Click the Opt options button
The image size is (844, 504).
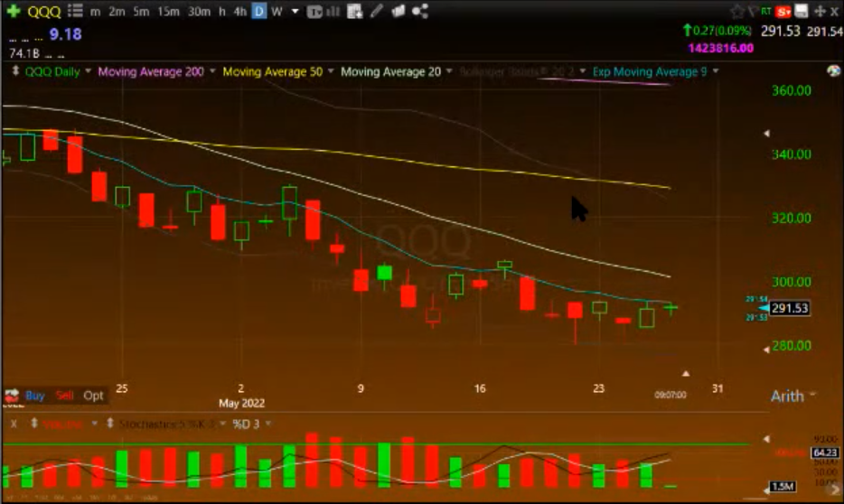point(93,396)
